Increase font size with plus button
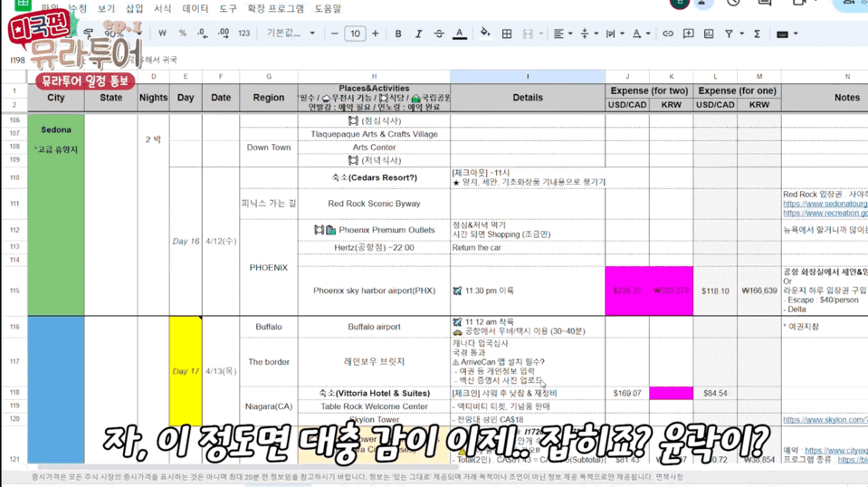This screenshot has width=868, height=487. point(376,33)
